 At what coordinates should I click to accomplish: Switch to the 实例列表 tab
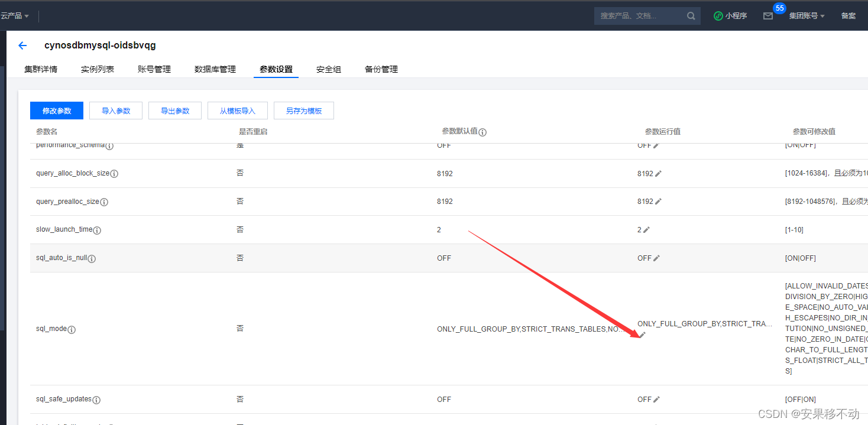click(x=97, y=69)
